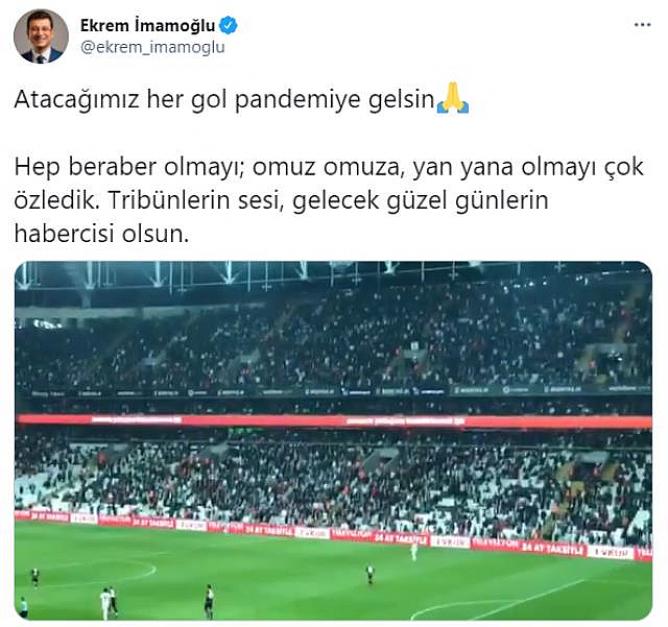Open the display name Ekrem İmamoğlu
The width and height of the screenshot is (668, 627).
coord(147,26)
